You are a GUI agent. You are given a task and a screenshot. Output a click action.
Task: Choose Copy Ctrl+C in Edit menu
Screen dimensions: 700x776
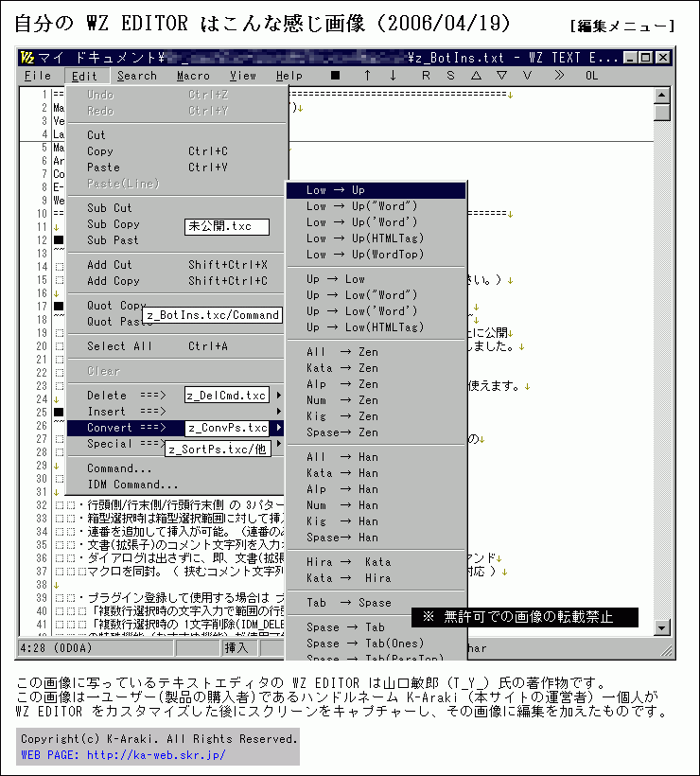tap(176, 151)
